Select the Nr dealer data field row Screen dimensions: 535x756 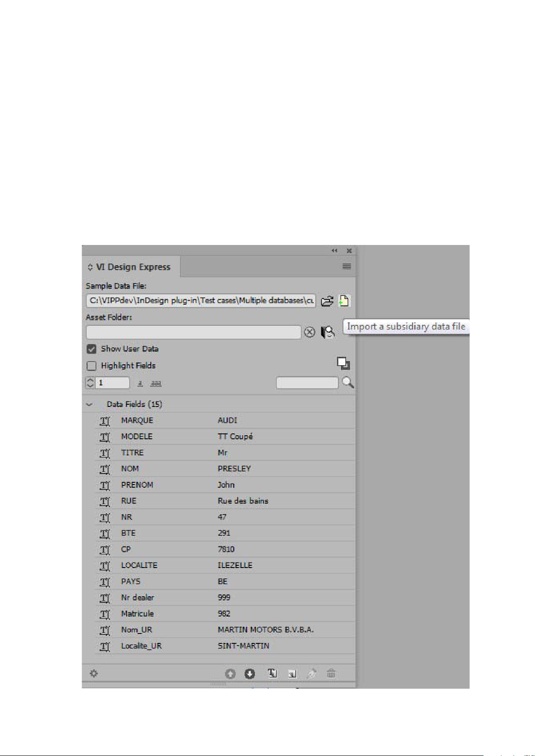[x=225, y=598]
